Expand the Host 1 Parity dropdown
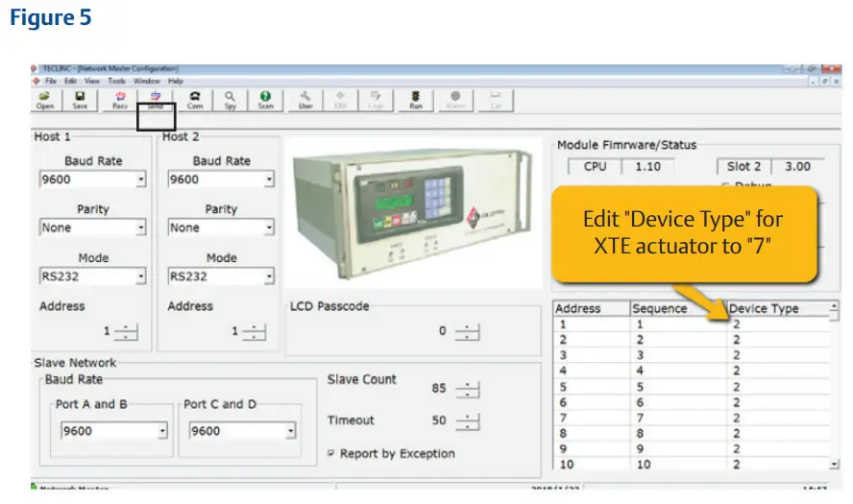Screen dimensions: 853x504 click(x=141, y=228)
